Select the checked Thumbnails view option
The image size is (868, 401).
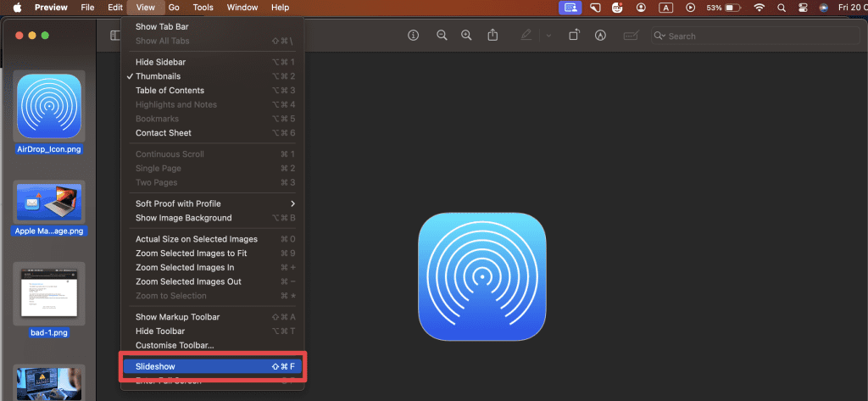158,76
